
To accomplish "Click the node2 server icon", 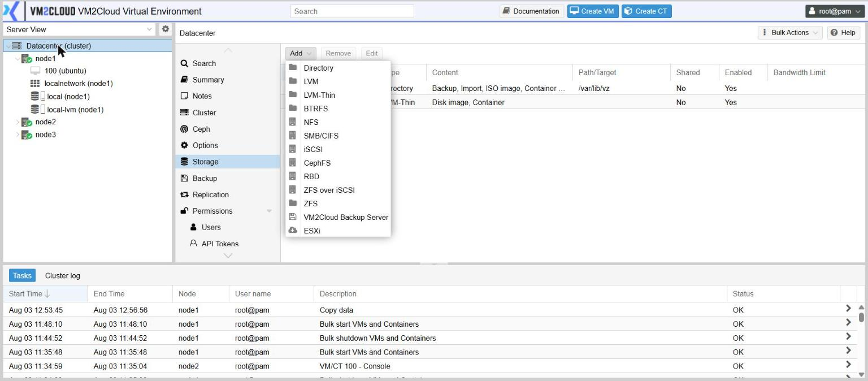I will click(27, 122).
